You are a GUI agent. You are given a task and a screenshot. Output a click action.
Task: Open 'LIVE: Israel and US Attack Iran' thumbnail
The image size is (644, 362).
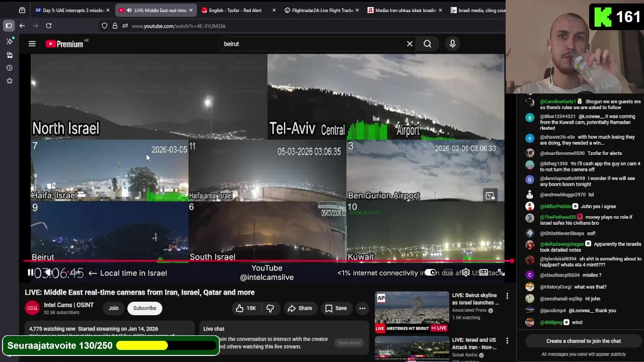412,349
